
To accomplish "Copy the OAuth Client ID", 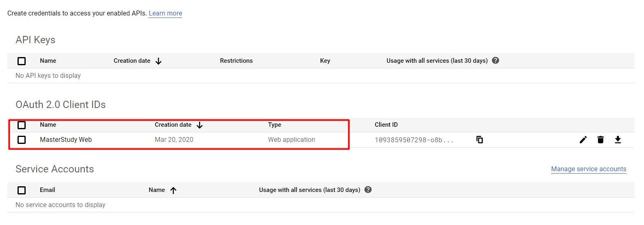I will [x=479, y=140].
